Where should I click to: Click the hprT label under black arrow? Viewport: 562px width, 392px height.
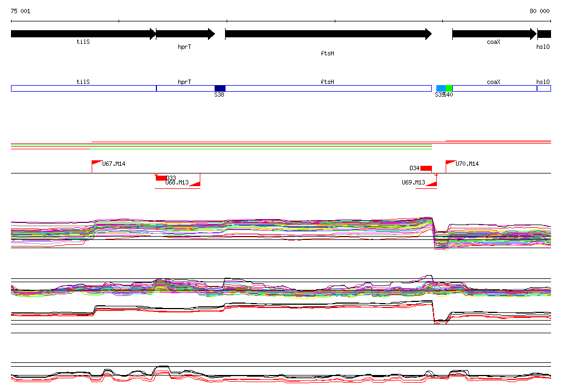[184, 47]
